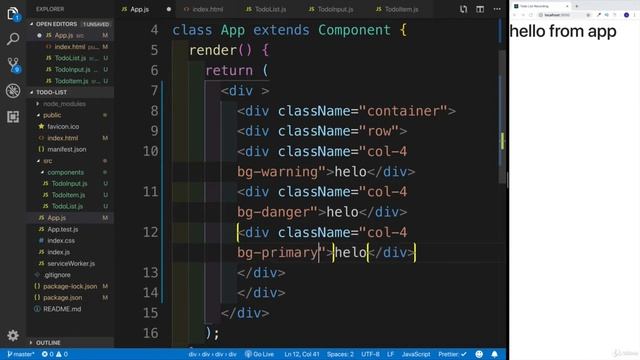The height and width of the screenshot is (360, 640).
Task: Split the editor to the right
Action: tap(480, 9)
